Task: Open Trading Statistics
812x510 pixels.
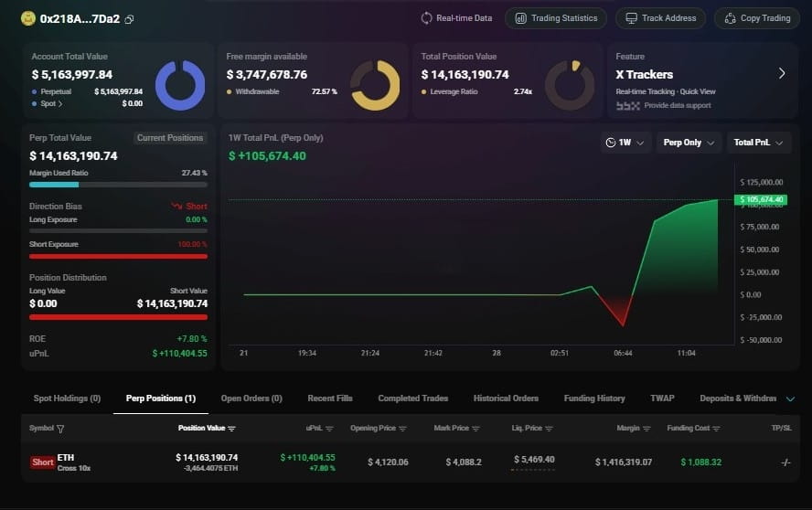Action: tap(556, 18)
